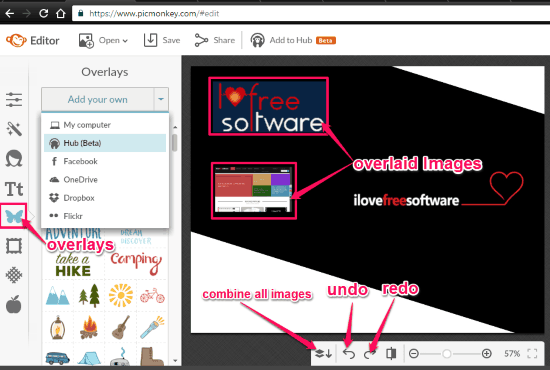Add the bicycle overlay sticker
550x370 pixels.
pos(152,295)
